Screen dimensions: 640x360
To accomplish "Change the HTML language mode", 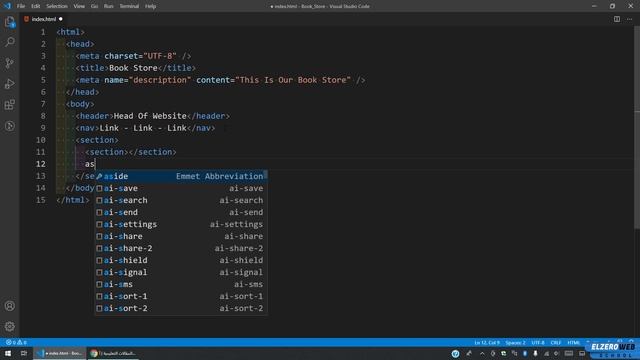I will click(x=573, y=342).
